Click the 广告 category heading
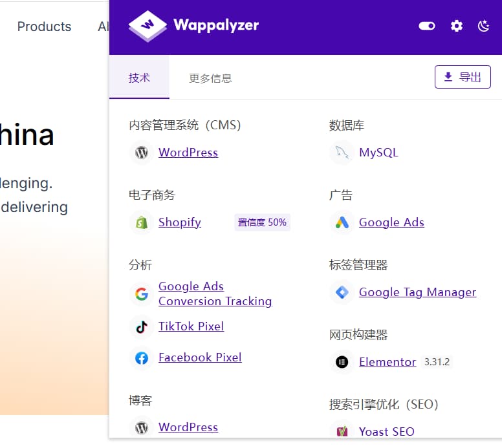This screenshot has height=448, width=502. tap(341, 195)
